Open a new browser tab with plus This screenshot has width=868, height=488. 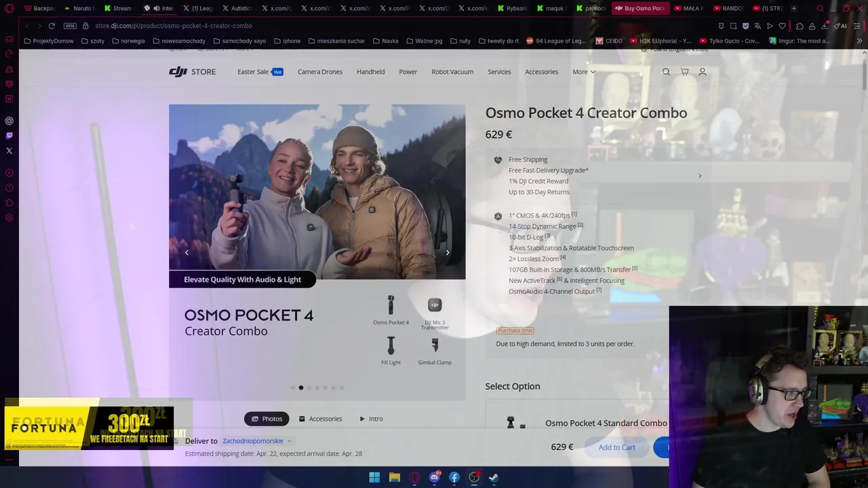tap(793, 8)
